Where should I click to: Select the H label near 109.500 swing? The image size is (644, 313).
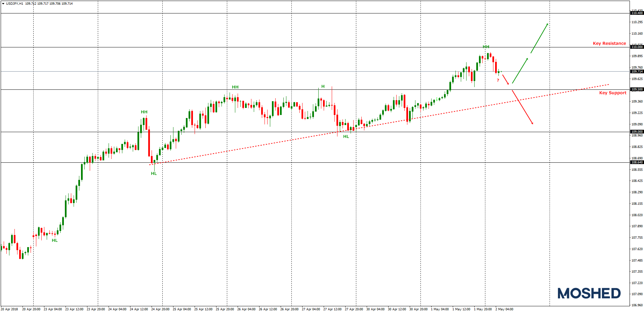tap(323, 86)
